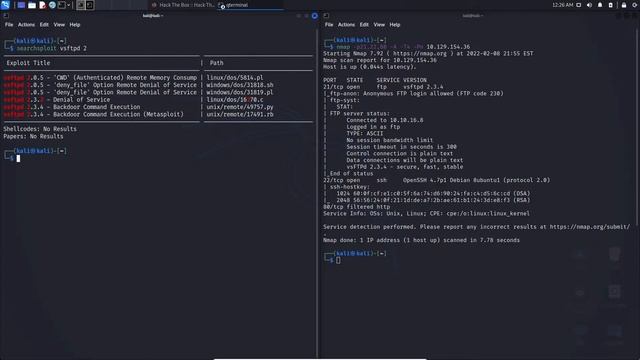Click the desktop switcher icon in panel
This screenshot has width=640, height=360.
tap(21, 5)
